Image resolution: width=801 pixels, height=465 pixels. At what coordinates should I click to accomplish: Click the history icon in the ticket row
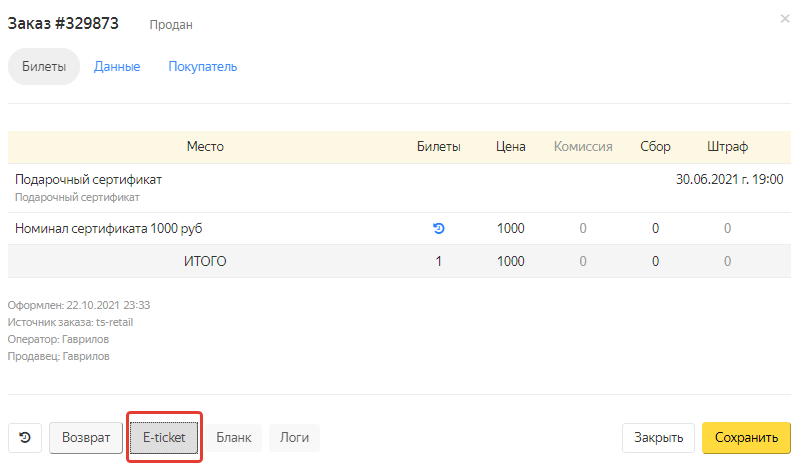438,228
